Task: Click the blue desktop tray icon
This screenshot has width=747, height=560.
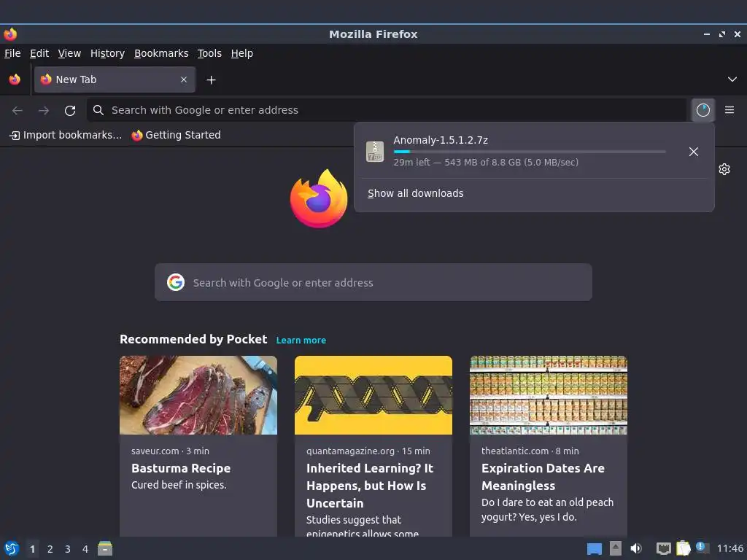Action: coord(594,549)
